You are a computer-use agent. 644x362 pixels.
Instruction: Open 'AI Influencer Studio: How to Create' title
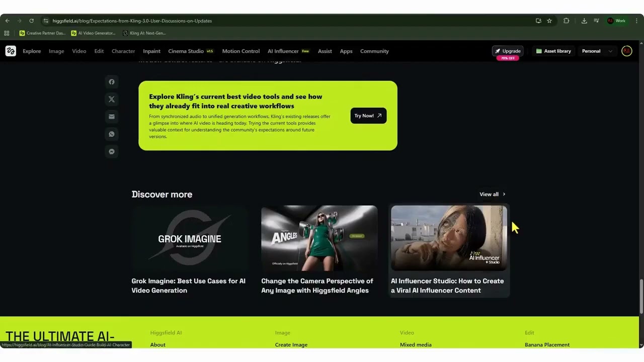pyautogui.click(x=447, y=286)
